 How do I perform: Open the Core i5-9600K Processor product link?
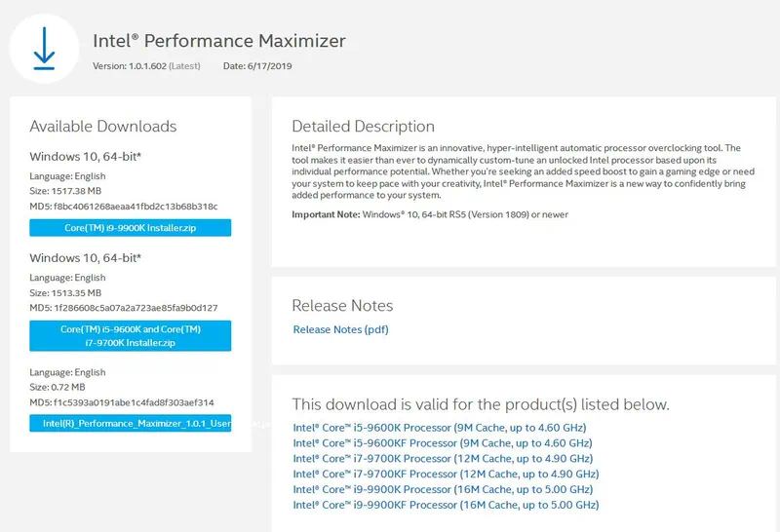[x=439, y=427]
